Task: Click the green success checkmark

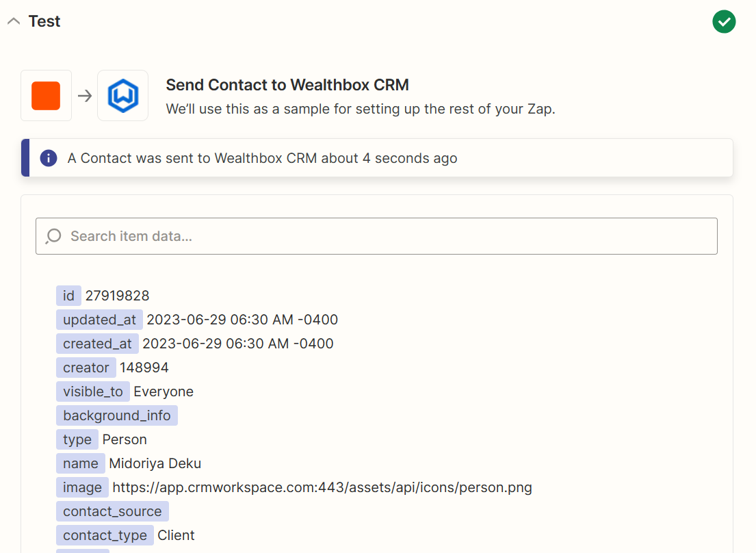Action: (x=724, y=21)
